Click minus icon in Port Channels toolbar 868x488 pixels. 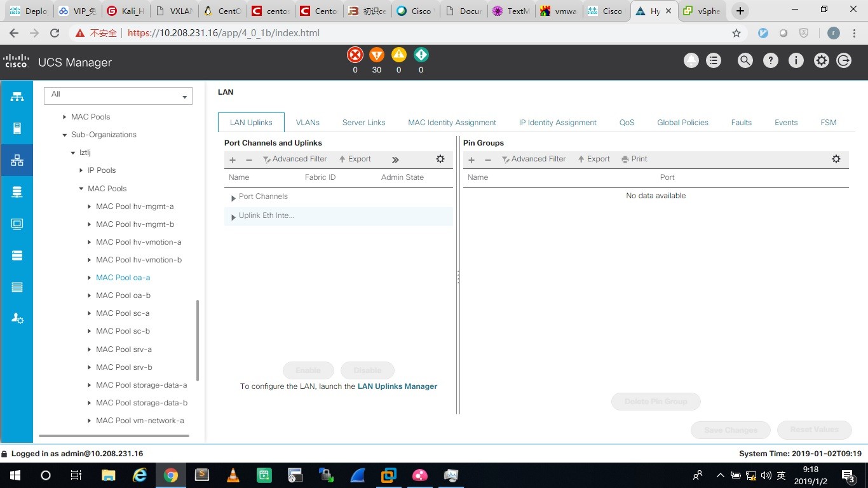[249, 159]
